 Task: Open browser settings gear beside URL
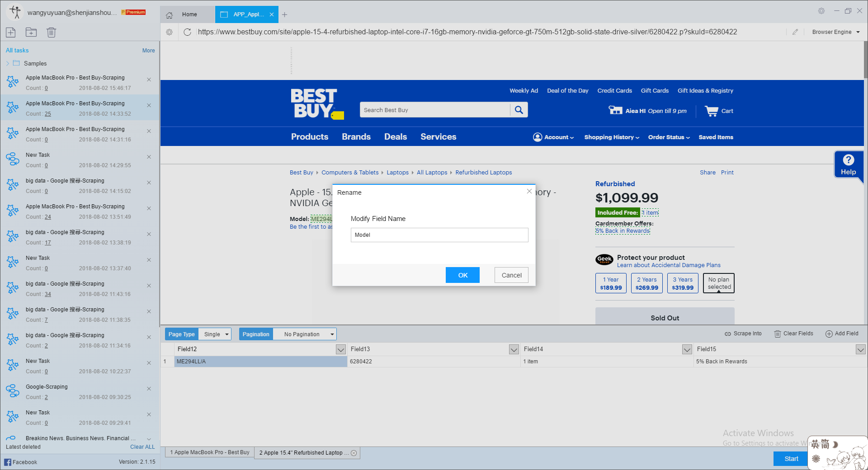pyautogui.click(x=170, y=32)
